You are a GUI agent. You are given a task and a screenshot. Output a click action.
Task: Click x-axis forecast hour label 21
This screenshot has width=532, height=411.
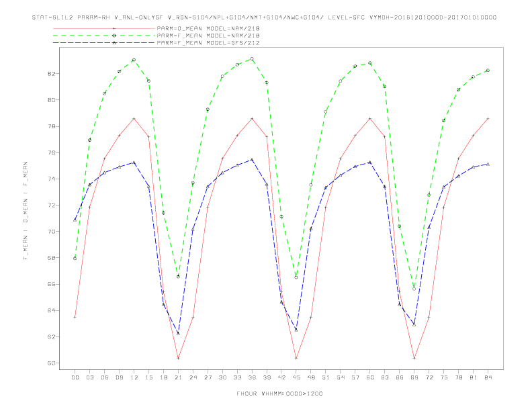(178, 377)
